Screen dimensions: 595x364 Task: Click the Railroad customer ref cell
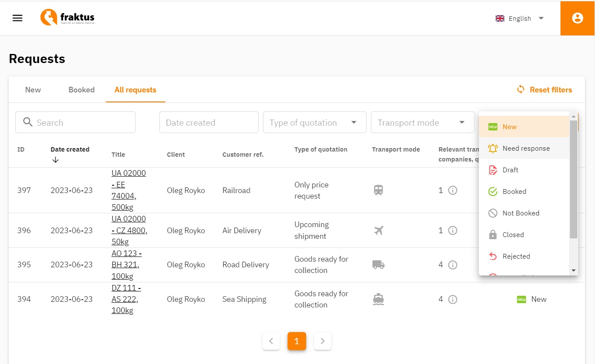[236, 190]
